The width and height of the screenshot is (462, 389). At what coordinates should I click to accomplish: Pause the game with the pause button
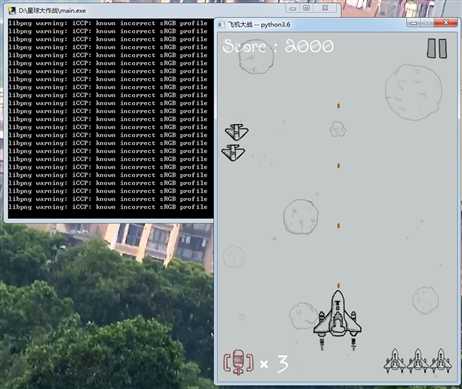(437, 49)
